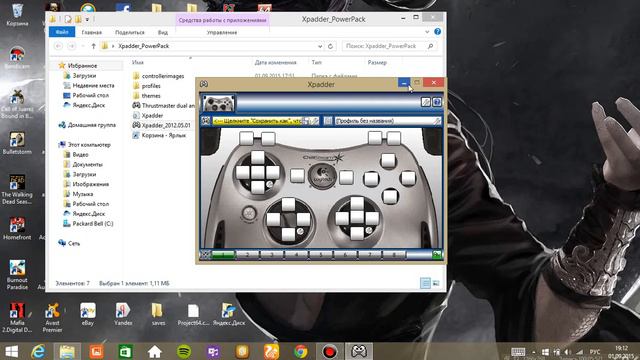Open the Xpadder help question mark icon

(436, 102)
